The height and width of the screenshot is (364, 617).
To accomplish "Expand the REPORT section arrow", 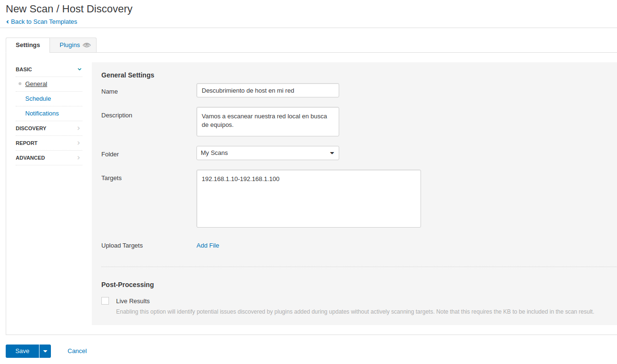I will click(79, 143).
